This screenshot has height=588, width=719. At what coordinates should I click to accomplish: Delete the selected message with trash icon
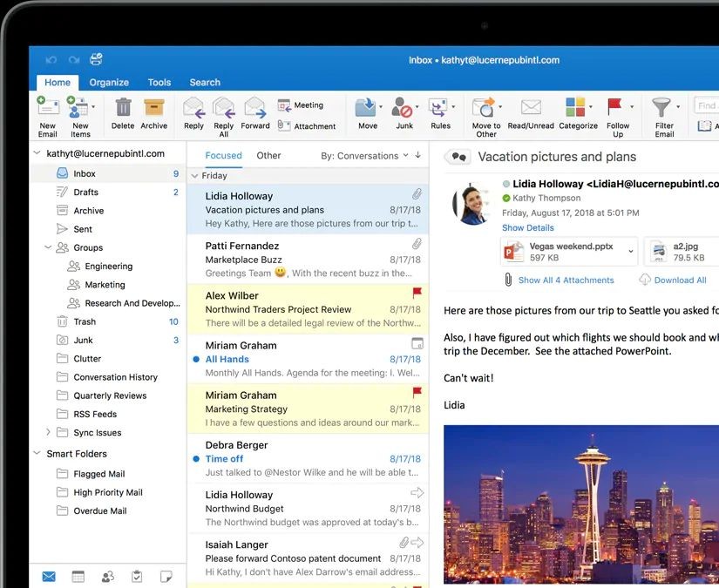(123, 107)
